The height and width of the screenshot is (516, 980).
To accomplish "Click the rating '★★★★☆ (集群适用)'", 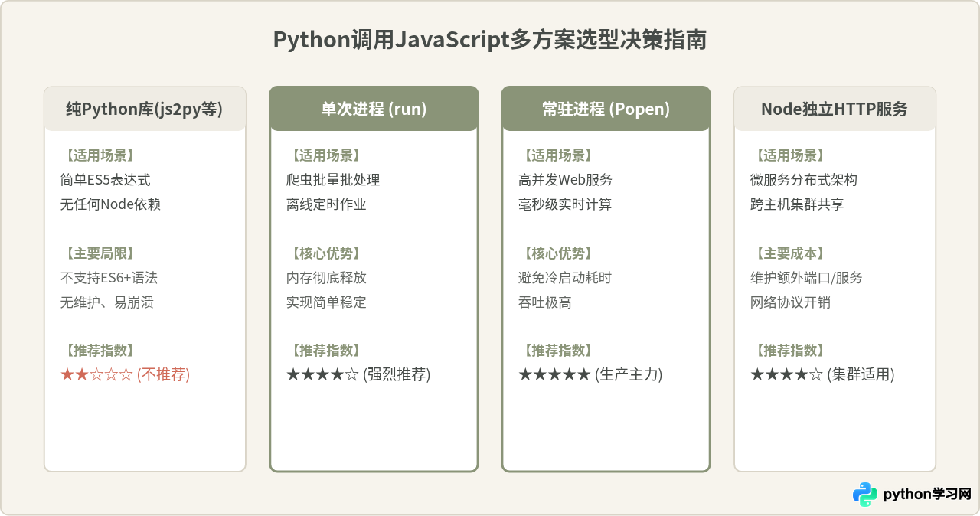I will click(x=822, y=374).
